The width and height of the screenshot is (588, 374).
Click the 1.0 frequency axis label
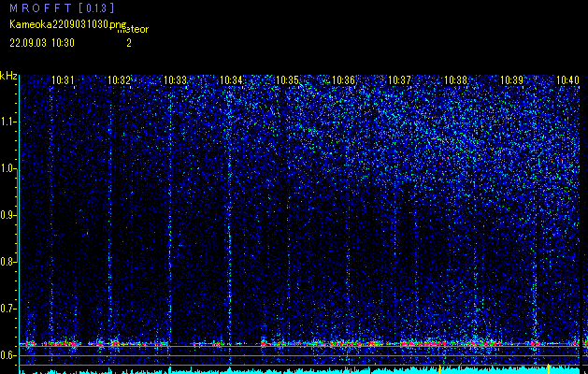click(7, 169)
